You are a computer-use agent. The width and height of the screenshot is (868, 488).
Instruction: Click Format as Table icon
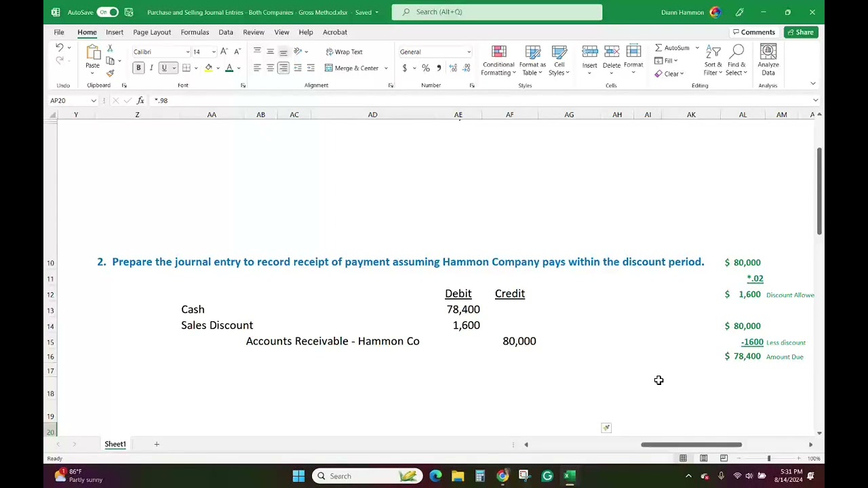[533, 52]
